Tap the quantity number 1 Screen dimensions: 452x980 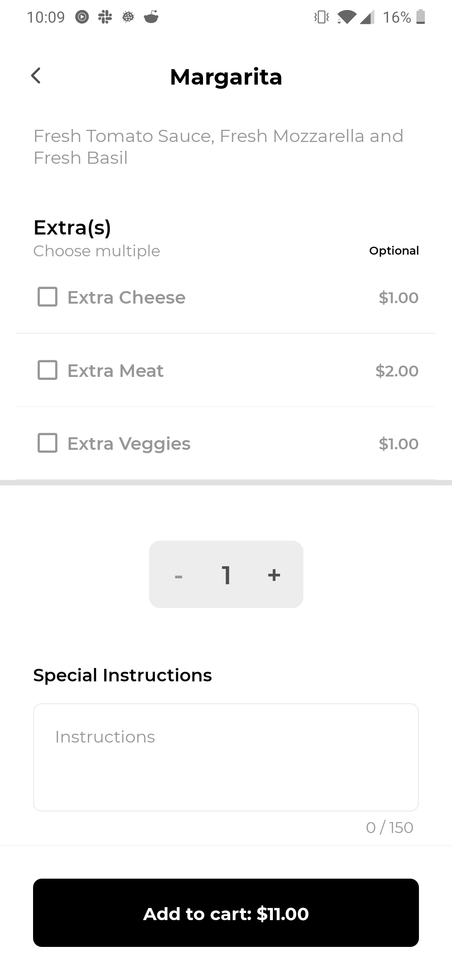(226, 575)
